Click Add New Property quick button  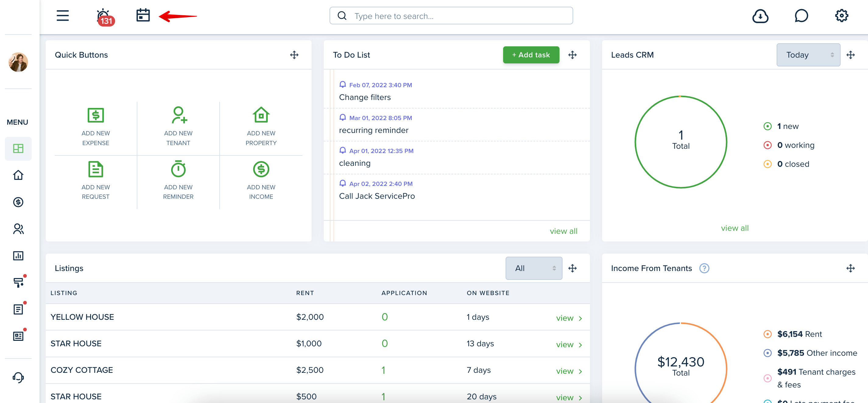261,127
